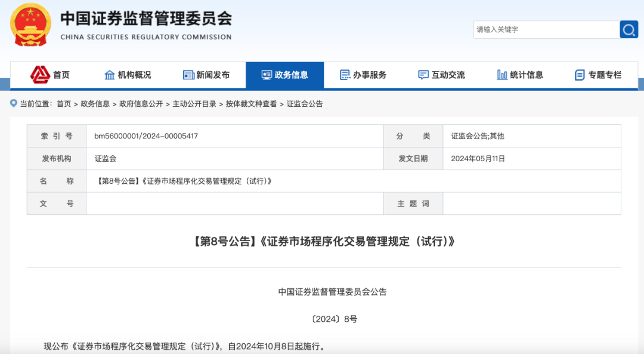Click the 当前位置 label

36,104
